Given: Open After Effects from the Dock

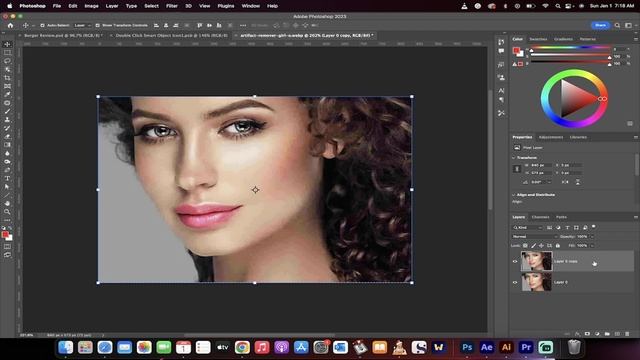Looking at the screenshot, I should click(x=487, y=347).
